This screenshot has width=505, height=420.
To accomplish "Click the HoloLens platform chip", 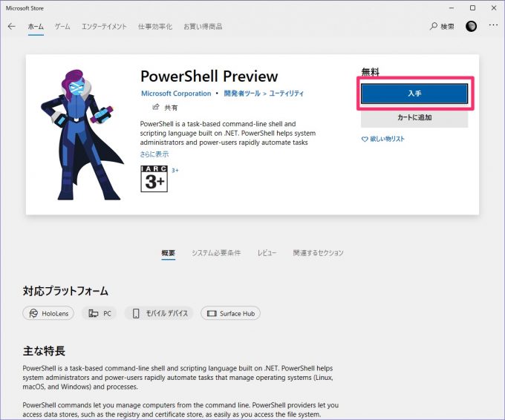I will 48,313.
